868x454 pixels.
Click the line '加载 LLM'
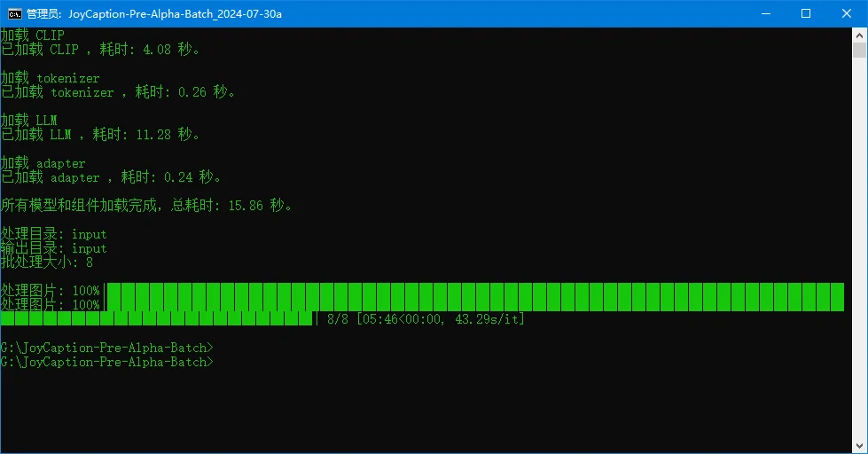[x=28, y=120]
